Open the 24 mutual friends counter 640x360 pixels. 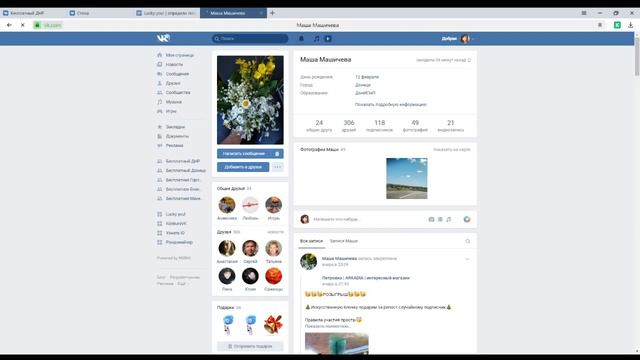[x=319, y=126]
